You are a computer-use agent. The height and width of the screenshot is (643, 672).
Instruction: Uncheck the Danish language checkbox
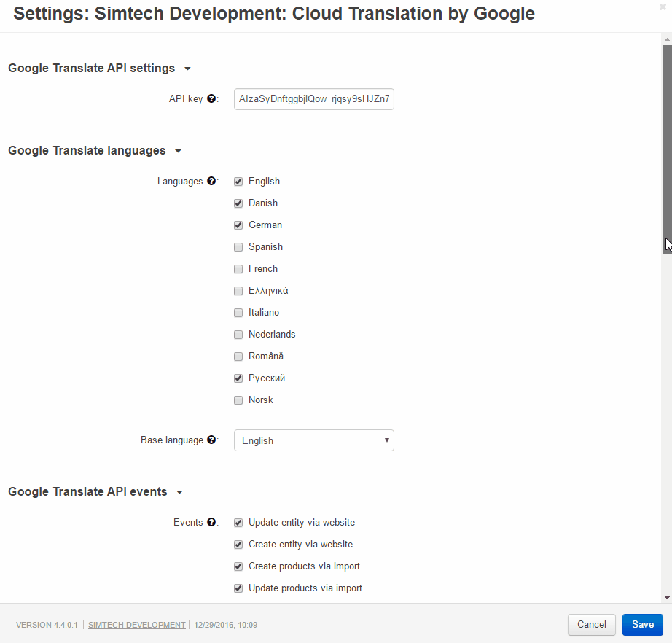point(238,203)
